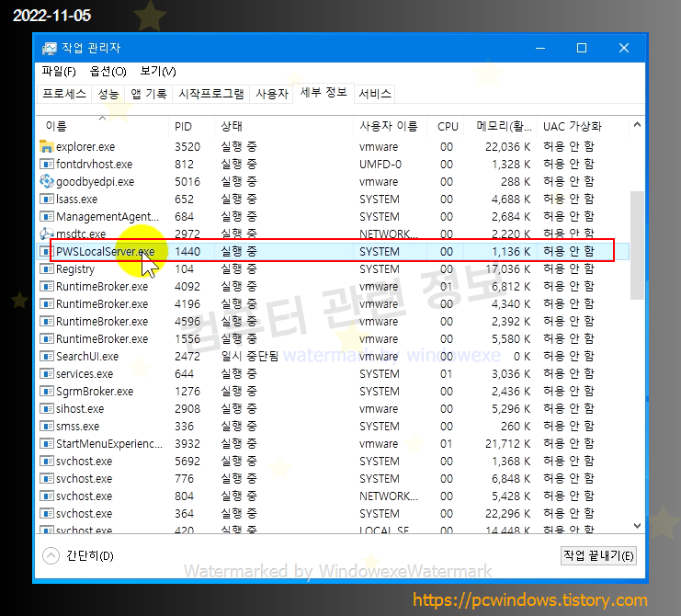681x616 pixels.
Task: Click the msdtc.exe process icon
Action: [x=47, y=234]
